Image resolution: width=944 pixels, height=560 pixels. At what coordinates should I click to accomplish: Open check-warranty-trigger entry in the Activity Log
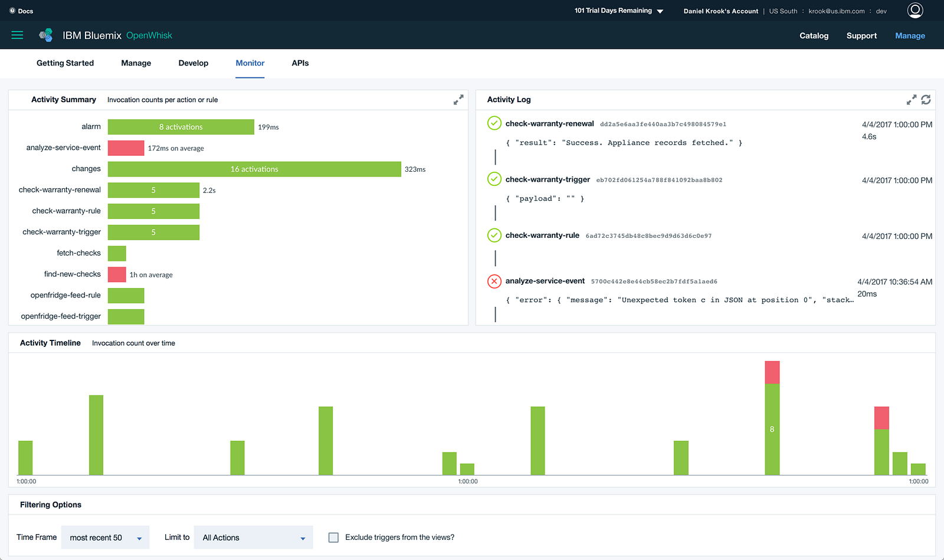548,180
